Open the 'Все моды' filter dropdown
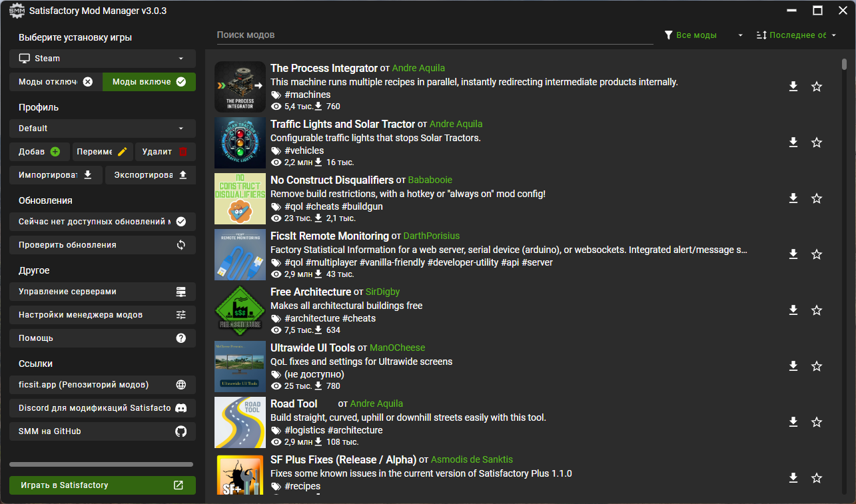This screenshot has width=856, height=504. coord(703,35)
